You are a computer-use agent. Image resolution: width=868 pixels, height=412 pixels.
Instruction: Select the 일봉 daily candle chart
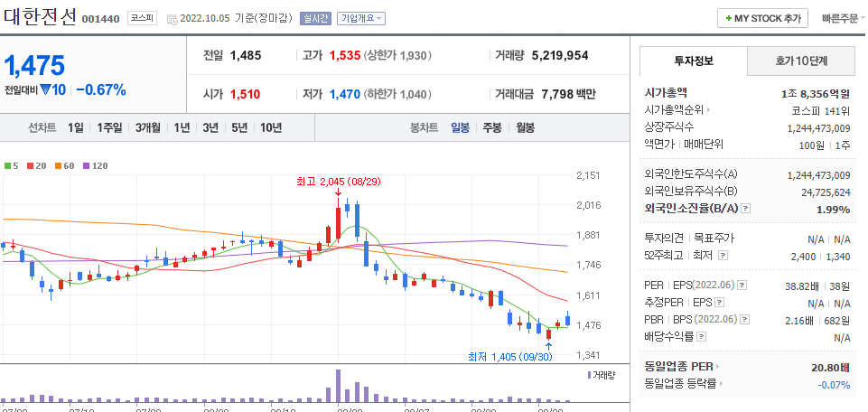point(460,128)
